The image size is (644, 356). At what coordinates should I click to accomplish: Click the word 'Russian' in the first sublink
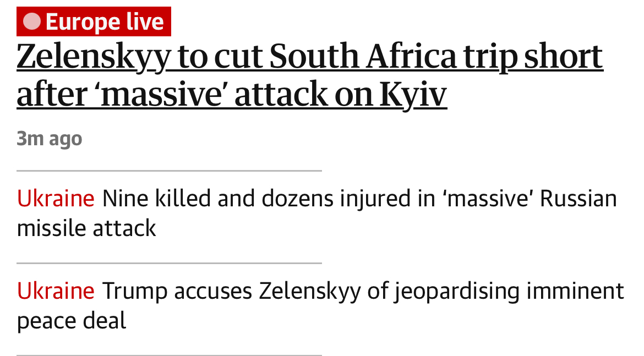click(x=578, y=199)
